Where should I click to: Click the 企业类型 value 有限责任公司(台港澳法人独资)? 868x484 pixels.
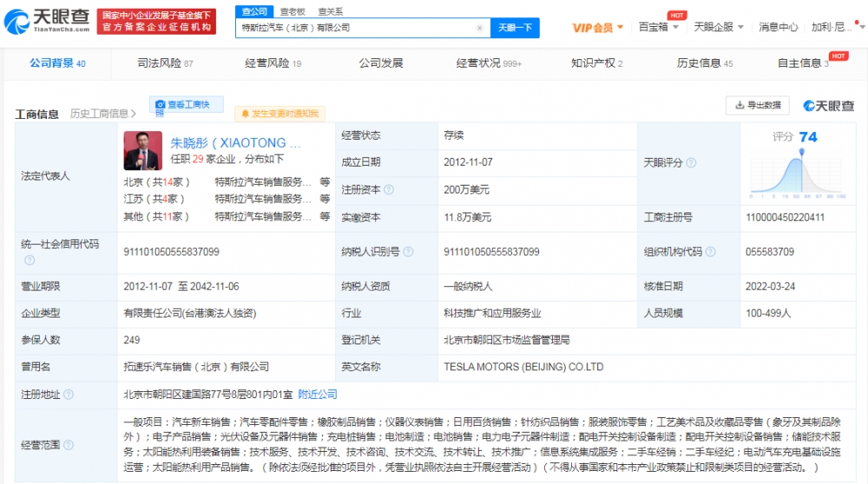[x=190, y=313]
